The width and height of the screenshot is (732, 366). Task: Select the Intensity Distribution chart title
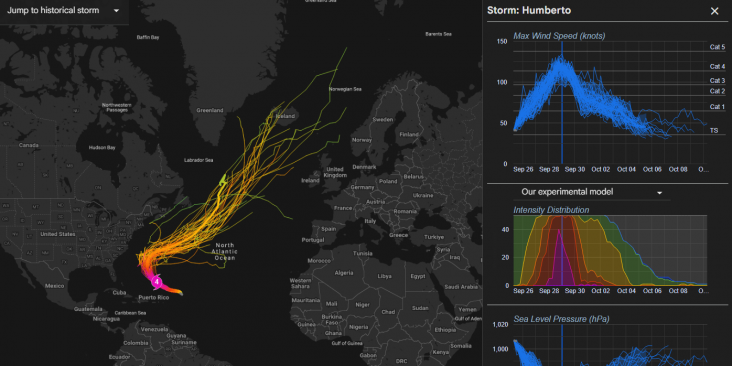[551, 210]
